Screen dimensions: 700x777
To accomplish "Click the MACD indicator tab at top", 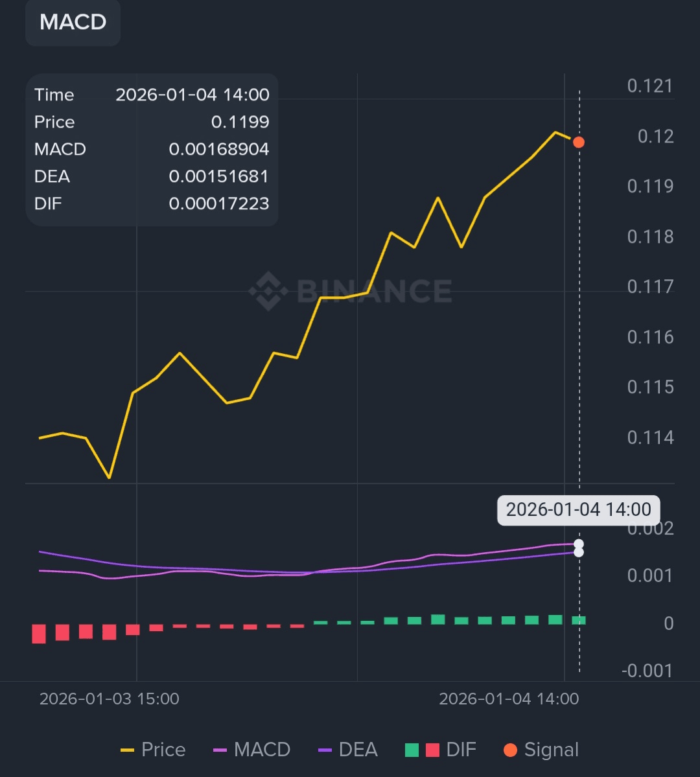I will tap(73, 22).
